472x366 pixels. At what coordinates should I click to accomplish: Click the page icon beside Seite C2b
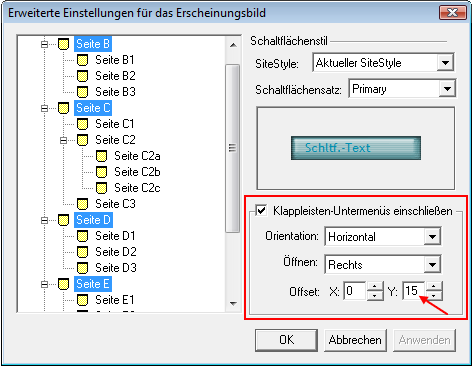click(101, 172)
